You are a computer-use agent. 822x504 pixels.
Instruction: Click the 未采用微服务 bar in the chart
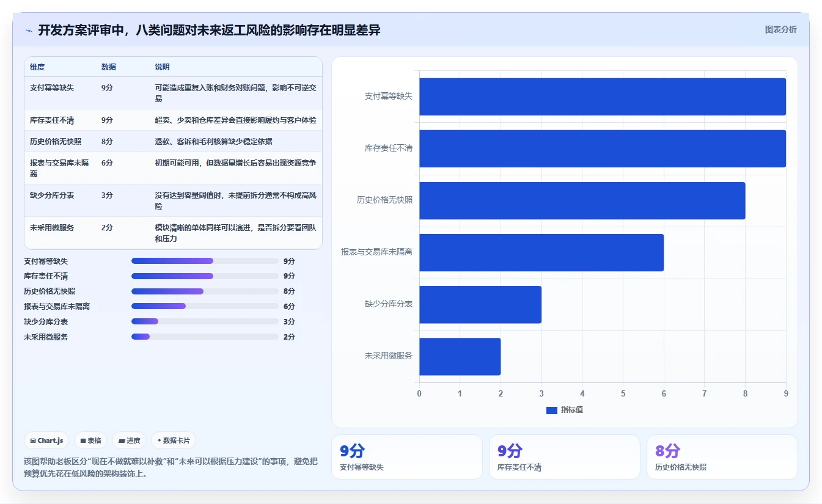460,356
